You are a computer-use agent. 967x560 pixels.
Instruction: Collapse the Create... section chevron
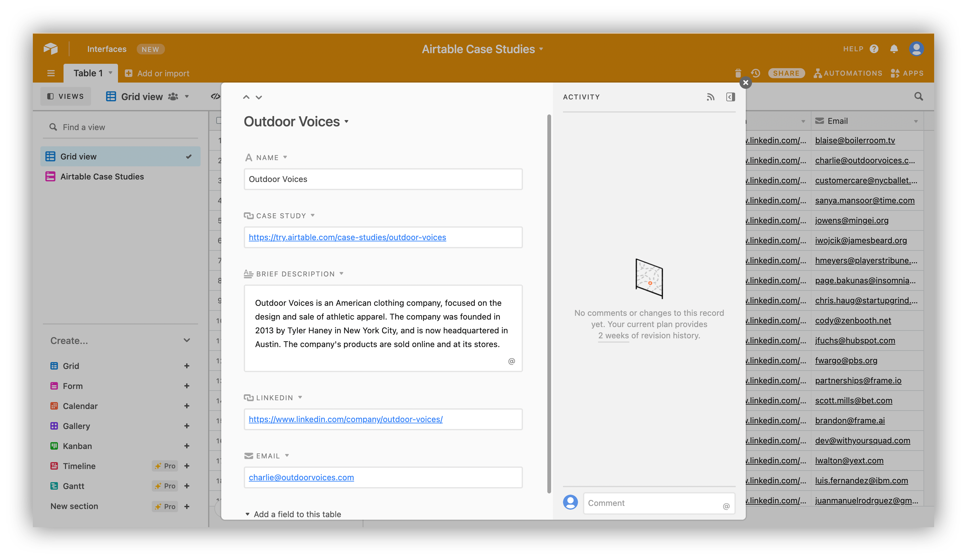187,341
